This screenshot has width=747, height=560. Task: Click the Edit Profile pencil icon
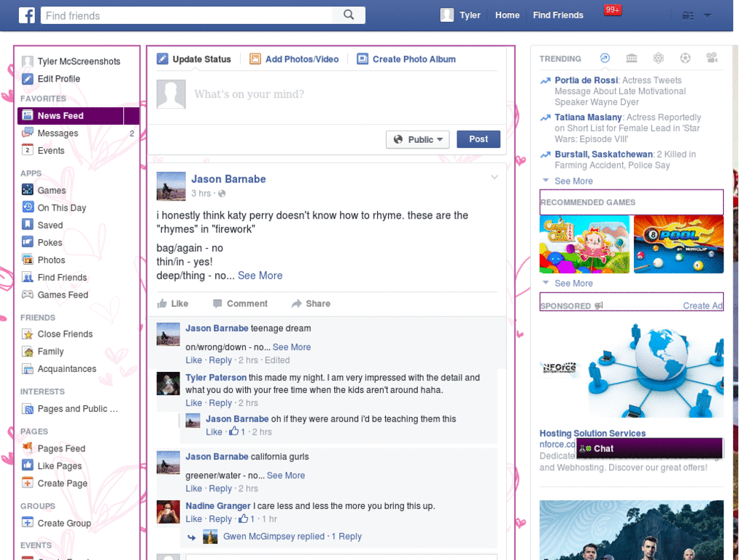28,79
